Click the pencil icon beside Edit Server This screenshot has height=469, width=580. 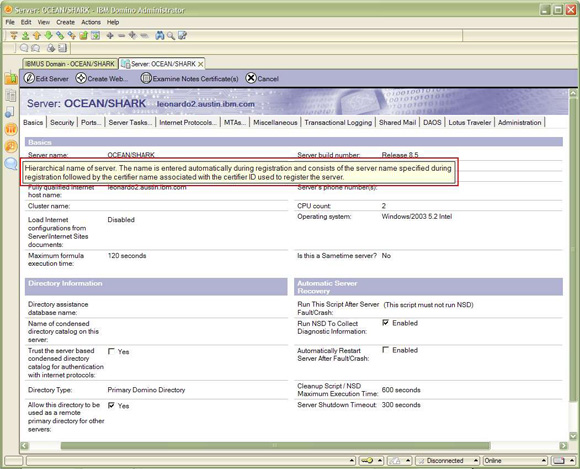[x=29, y=78]
